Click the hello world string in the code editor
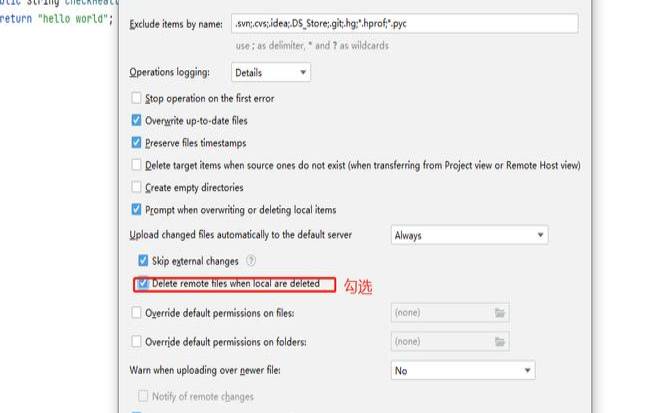This screenshot has height=413, width=661. coord(73,19)
